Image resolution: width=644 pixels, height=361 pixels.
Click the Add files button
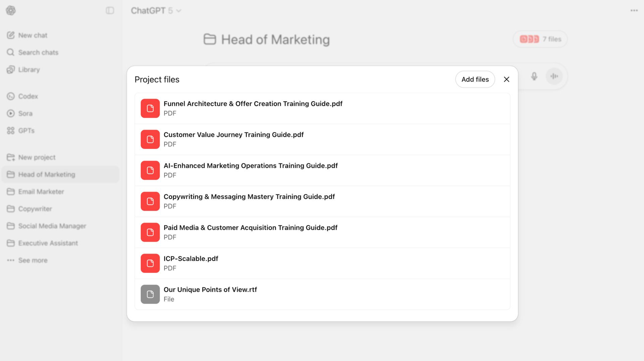[475, 79]
